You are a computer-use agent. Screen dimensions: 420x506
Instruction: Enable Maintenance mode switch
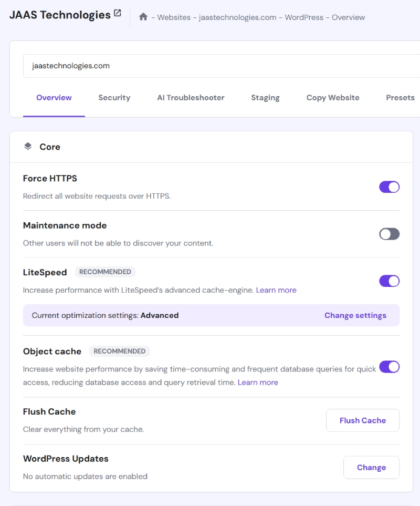click(x=389, y=234)
